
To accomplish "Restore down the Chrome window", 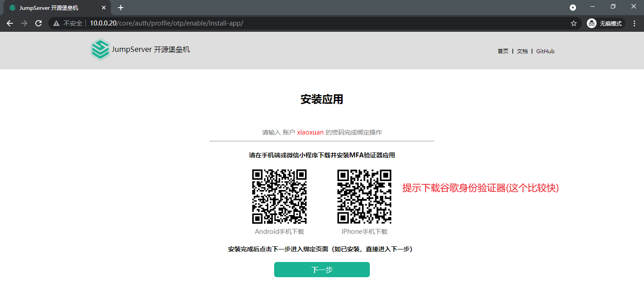I will point(613,7).
